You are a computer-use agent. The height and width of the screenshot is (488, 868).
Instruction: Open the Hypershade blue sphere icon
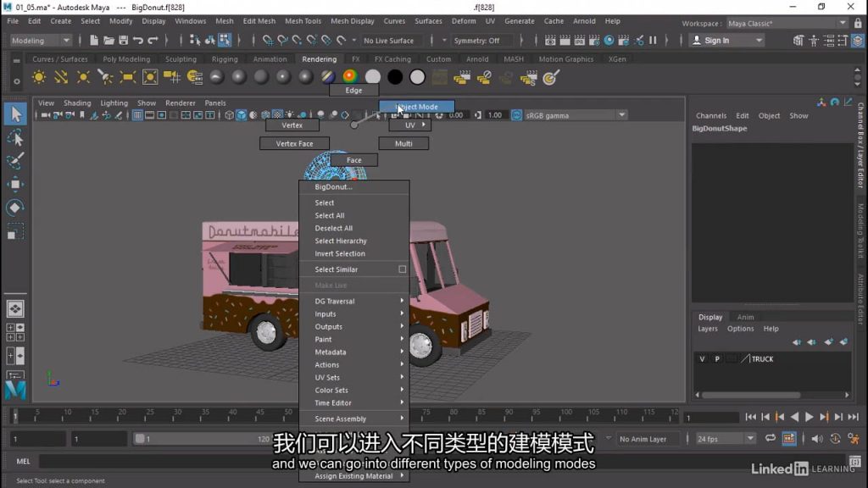(609, 41)
